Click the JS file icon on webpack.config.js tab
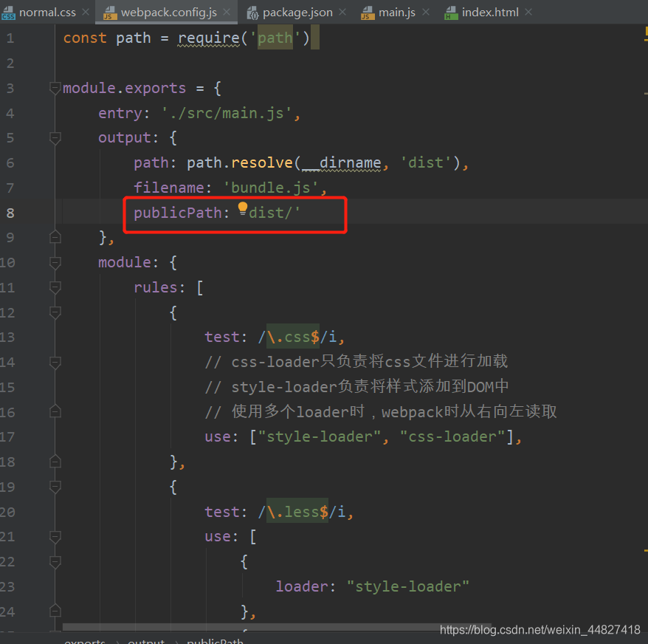This screenshot has height=644, width=648. 109,13
